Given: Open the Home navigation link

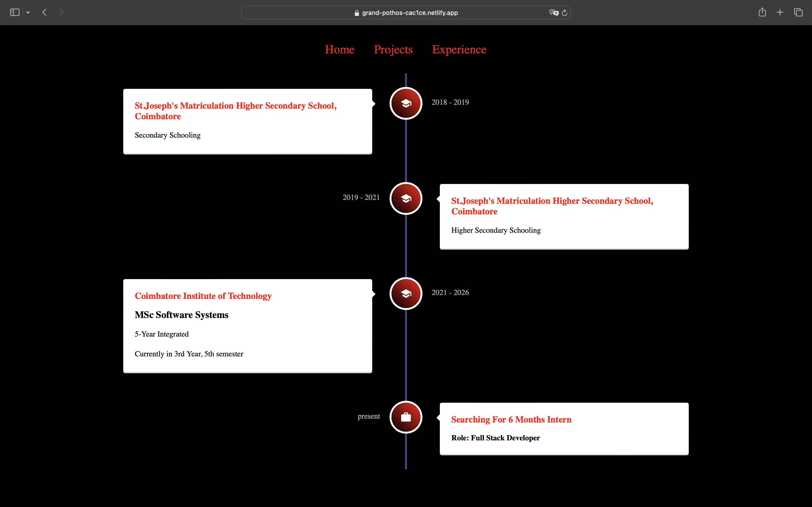Looking at the screenshot, I should pyautogui.click(x=339, y=50).
